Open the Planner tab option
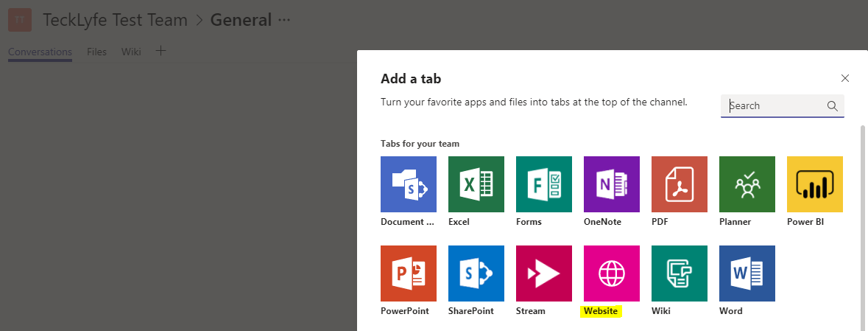This screenshot has height=331, width=868. coord(747,184)
